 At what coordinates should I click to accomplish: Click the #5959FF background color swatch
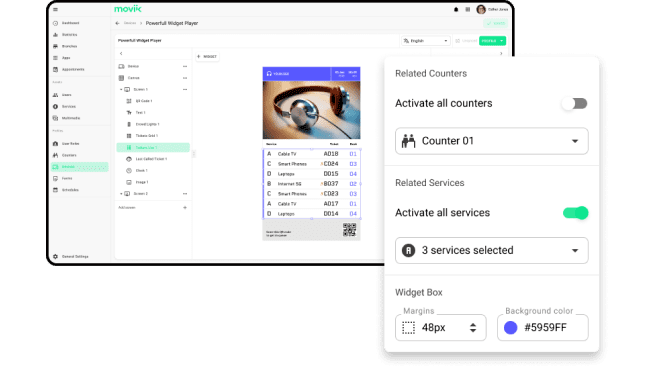[x=510, y=327]
